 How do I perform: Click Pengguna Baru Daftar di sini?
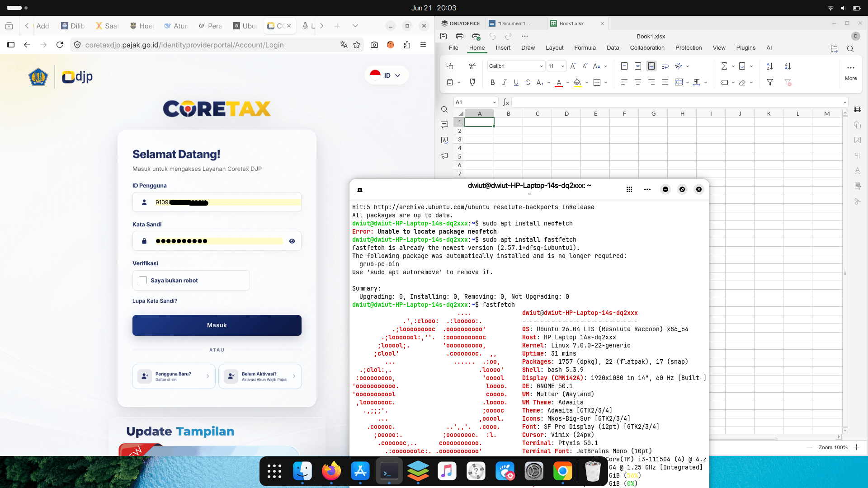pyautogui.click(x=174, y=376)
